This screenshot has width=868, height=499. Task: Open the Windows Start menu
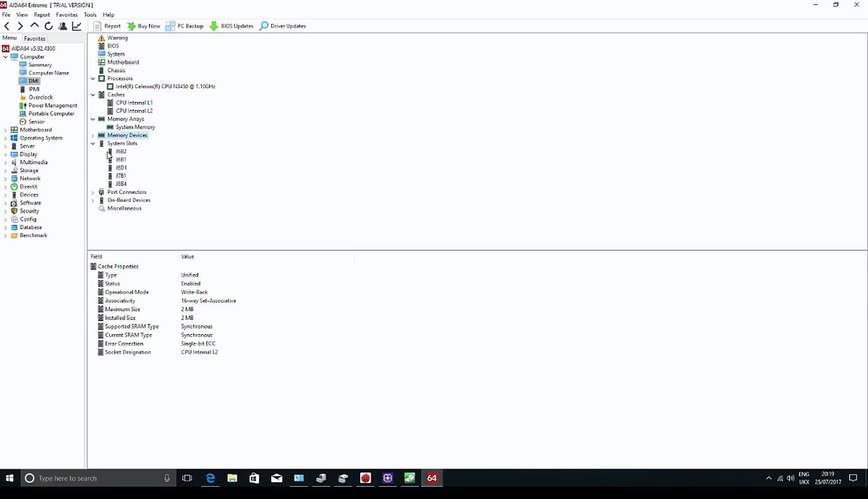[10, 478]
